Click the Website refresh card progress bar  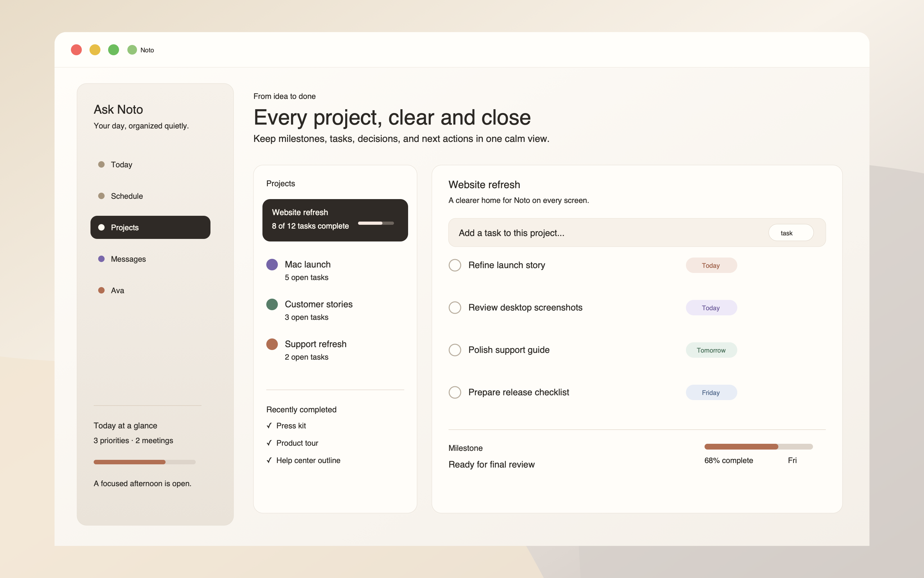pyautogui.click(x=376, y=223)
